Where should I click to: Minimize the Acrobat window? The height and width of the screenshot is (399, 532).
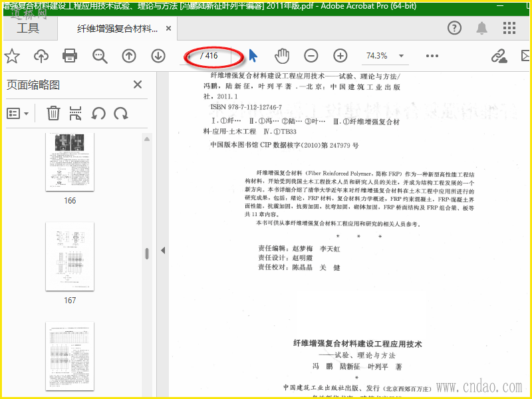pos(500,6)
